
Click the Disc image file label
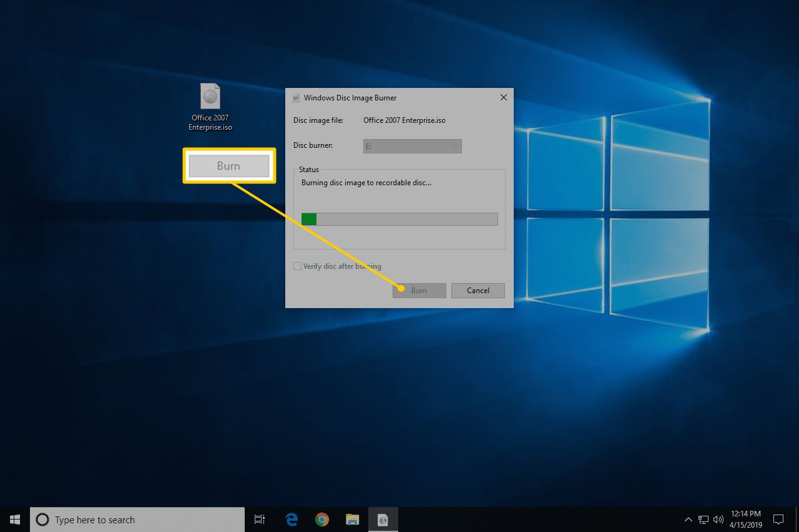[318, 120]
